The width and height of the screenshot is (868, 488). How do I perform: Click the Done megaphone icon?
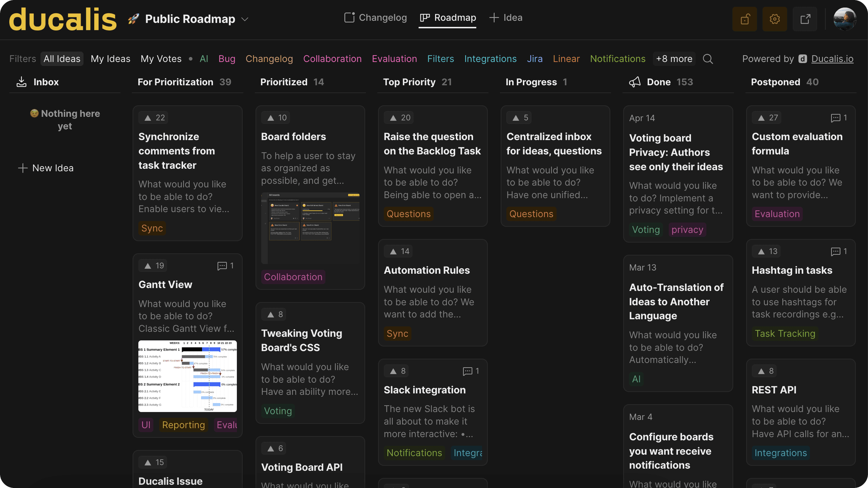(x=635, y=82)
